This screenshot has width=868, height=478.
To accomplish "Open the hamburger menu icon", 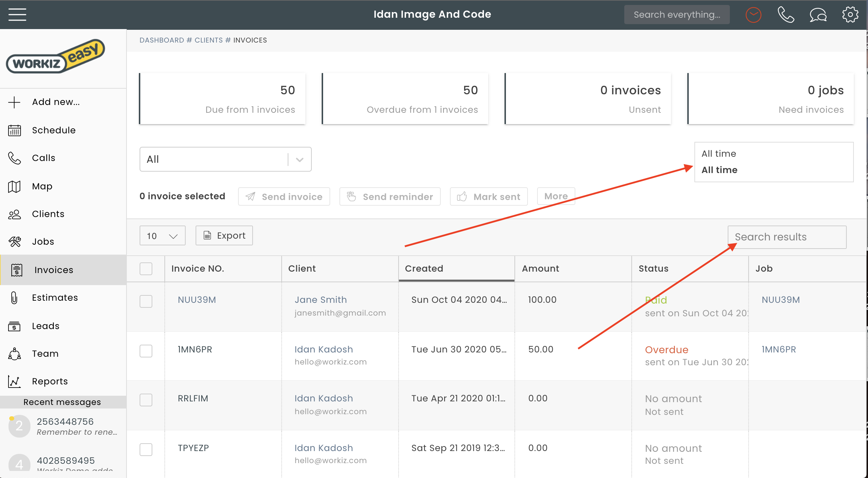I will click(17, 15).
